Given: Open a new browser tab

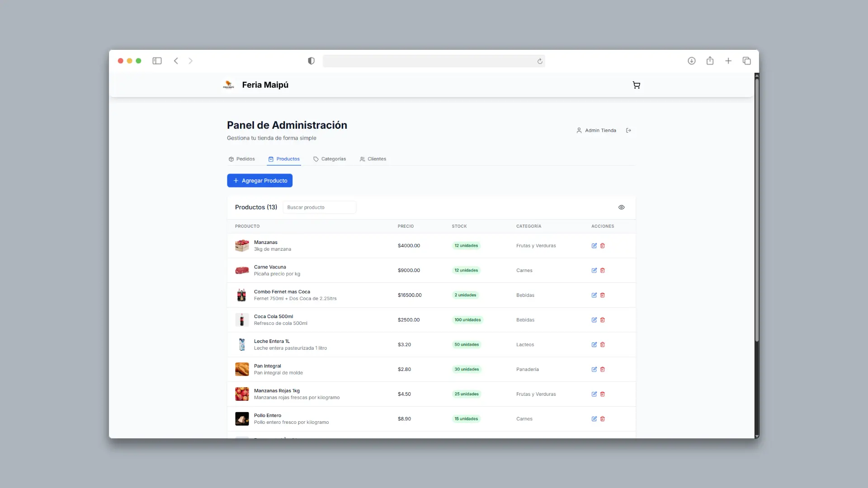Looking at the screenshot, I should click(728, 61).
